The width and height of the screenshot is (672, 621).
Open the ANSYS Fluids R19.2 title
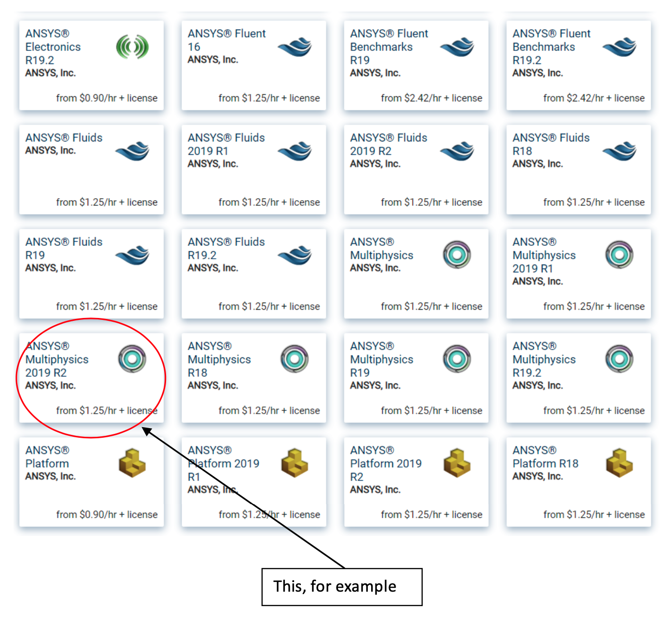(226, 248)
